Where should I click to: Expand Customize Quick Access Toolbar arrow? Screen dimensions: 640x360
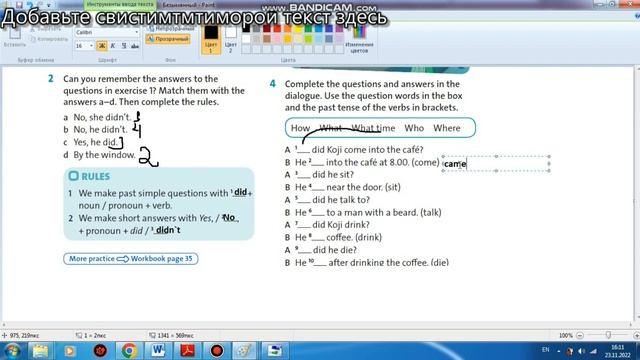click(x=49, y=5)
